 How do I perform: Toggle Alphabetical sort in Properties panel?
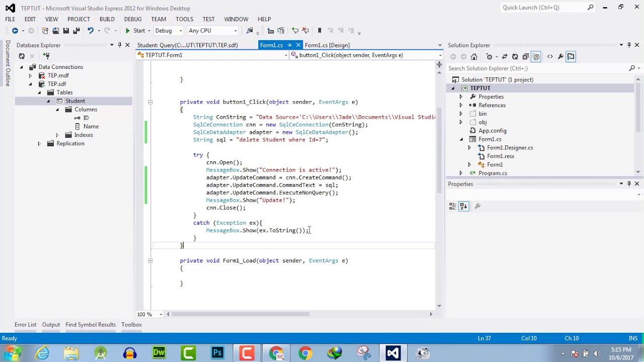(463, 206)
